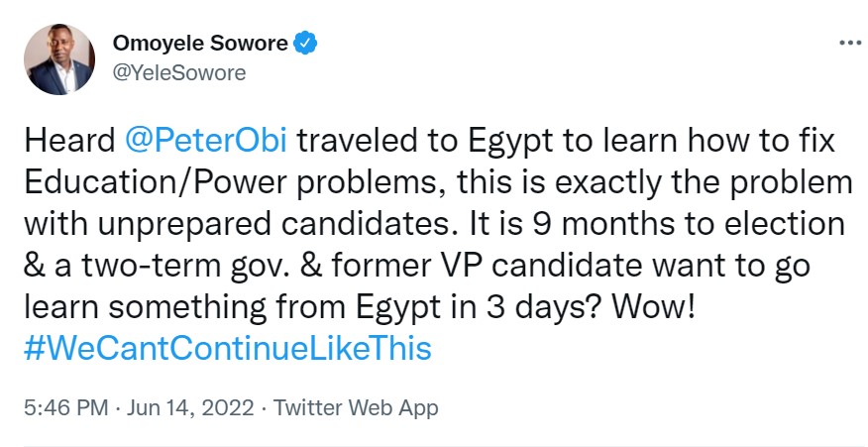Click the blue verified badge icon

pos(308,44)
